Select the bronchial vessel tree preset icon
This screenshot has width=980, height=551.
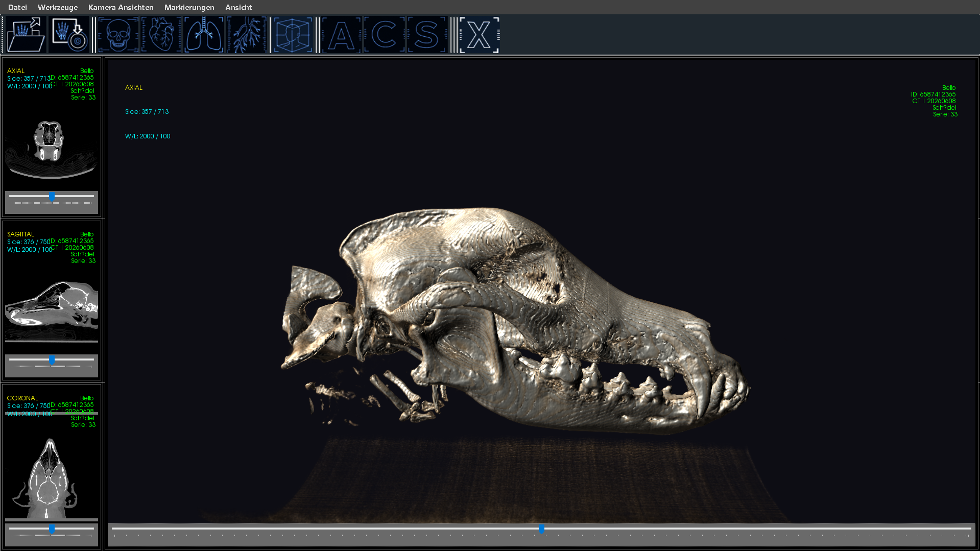[247, 35]
